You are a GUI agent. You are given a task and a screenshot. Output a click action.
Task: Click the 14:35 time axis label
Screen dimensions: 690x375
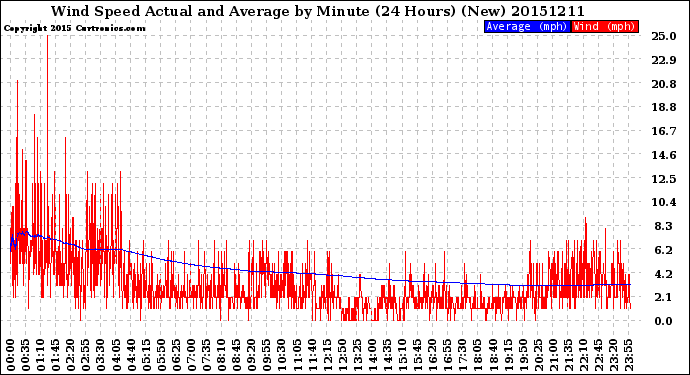[388, 355]
